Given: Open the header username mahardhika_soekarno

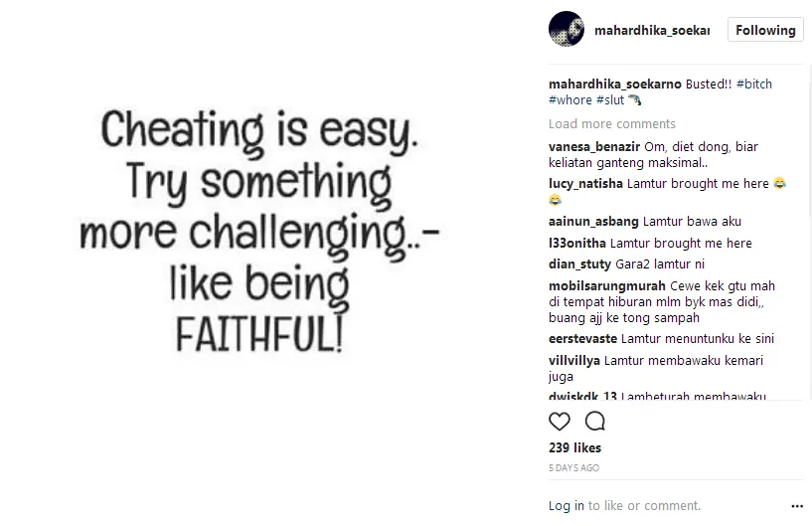Looking at the screenshot, I should (x=652, y=31).
